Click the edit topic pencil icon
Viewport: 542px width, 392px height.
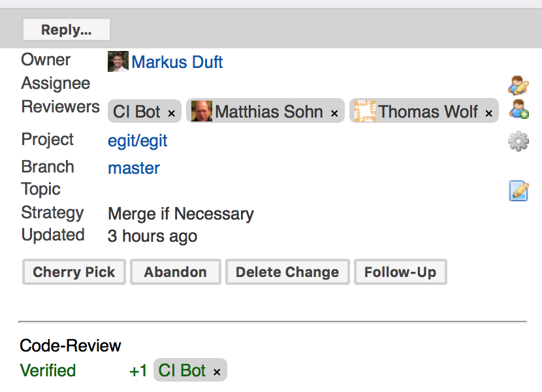(x=518, y=191)
